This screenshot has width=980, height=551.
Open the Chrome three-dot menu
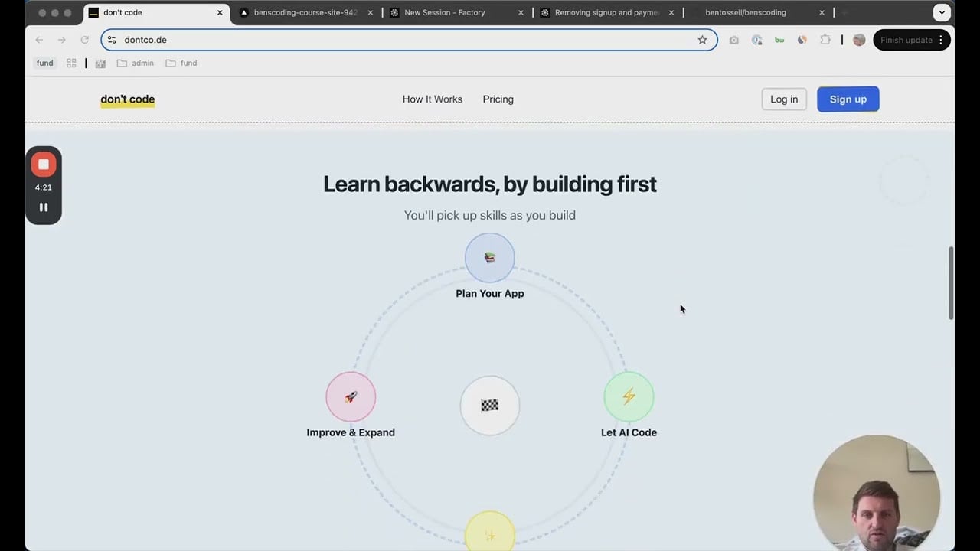(x=941, y=40)
